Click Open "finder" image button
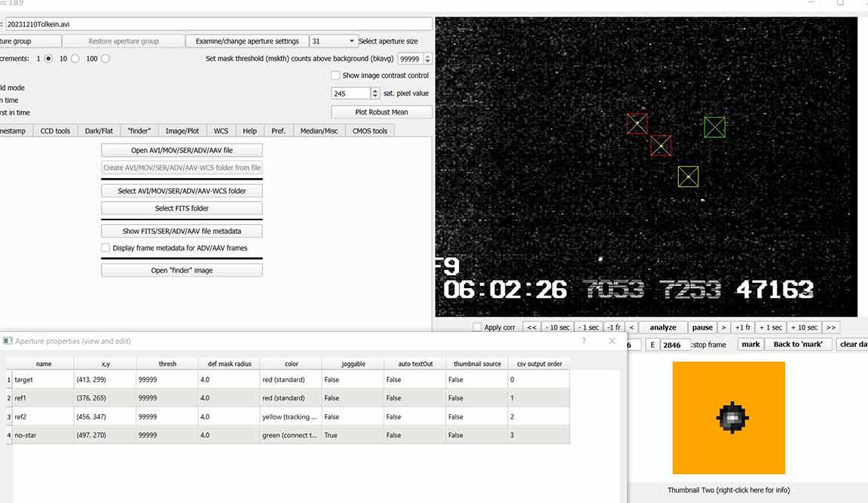This screenshot has height=503, width=868. point(182,270)
